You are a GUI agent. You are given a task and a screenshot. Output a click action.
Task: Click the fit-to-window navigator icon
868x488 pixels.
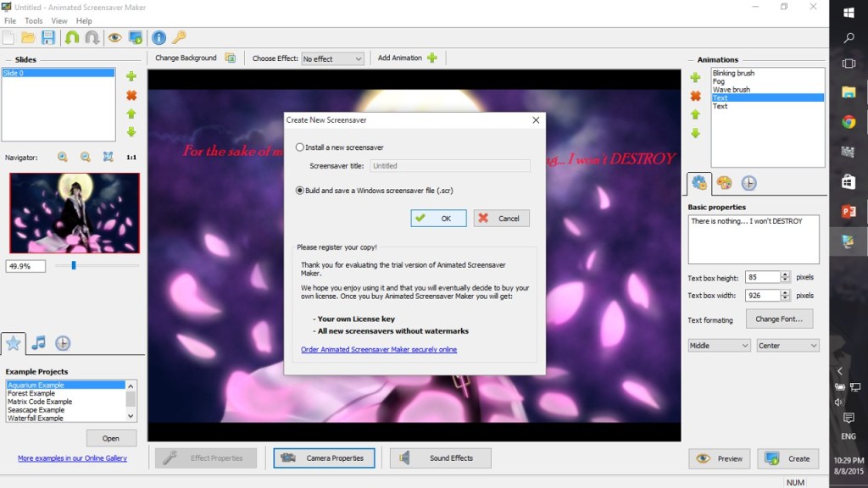tap(108, 157)
